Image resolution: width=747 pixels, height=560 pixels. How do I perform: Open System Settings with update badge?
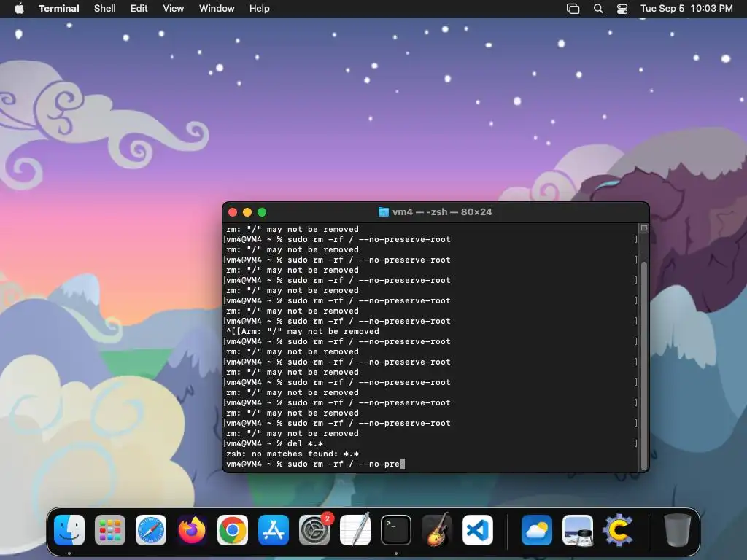click(x=314, y=530)
